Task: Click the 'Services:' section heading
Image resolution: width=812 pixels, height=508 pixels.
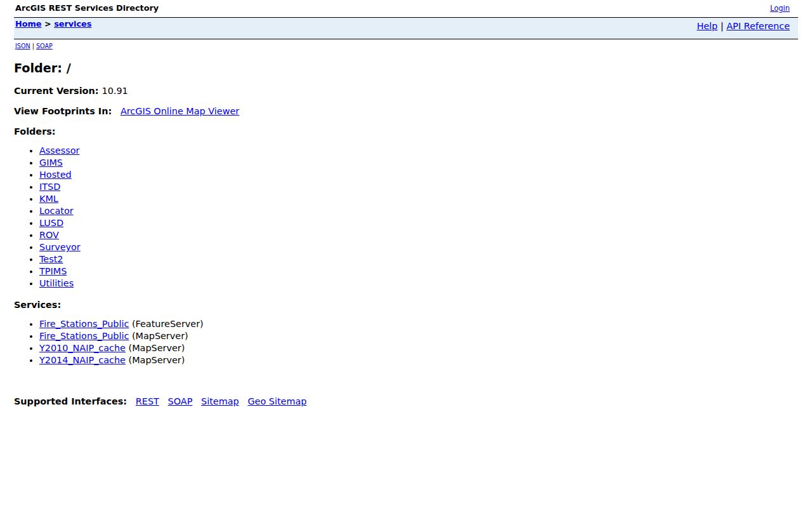Action: pos(37,305)
